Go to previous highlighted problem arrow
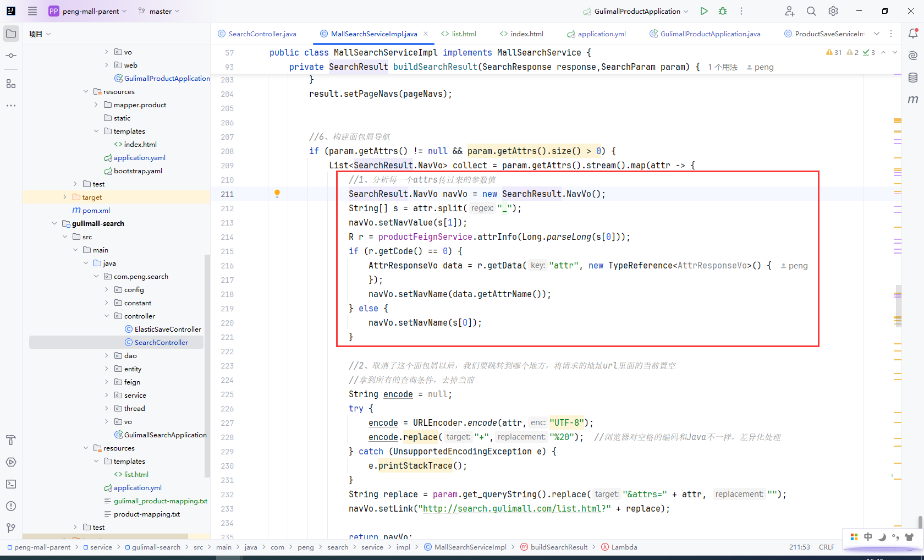 click(x=883, y=52)
